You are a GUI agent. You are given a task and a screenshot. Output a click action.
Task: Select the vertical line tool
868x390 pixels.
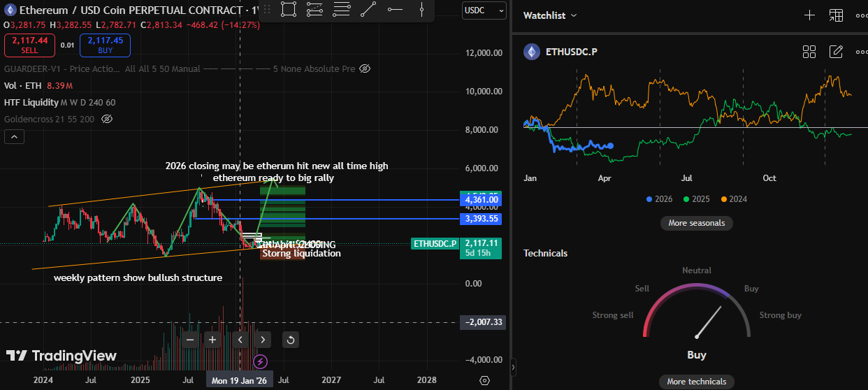[x=422, y=10]
